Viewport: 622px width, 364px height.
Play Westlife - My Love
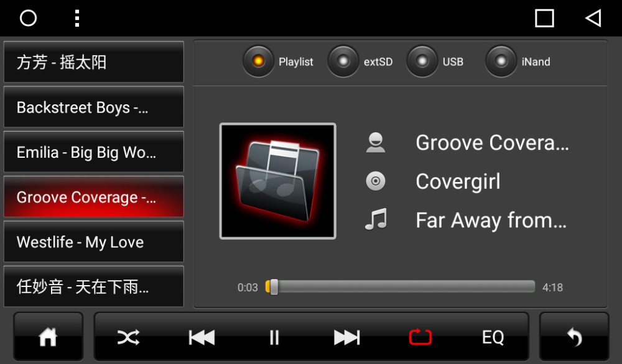tap(94, 242)
